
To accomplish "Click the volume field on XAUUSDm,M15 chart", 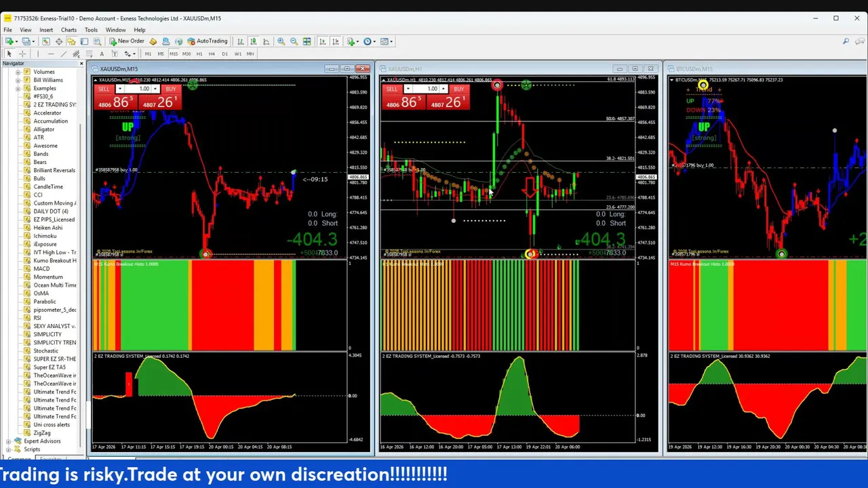I will (x=138, y=89).
